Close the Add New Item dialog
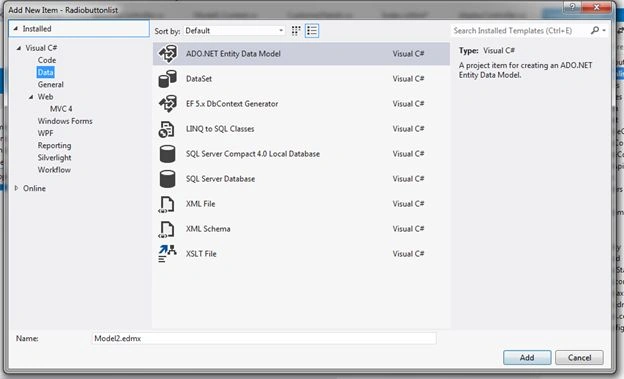Screen dimensions: 624x379 [x=596, y=7]
